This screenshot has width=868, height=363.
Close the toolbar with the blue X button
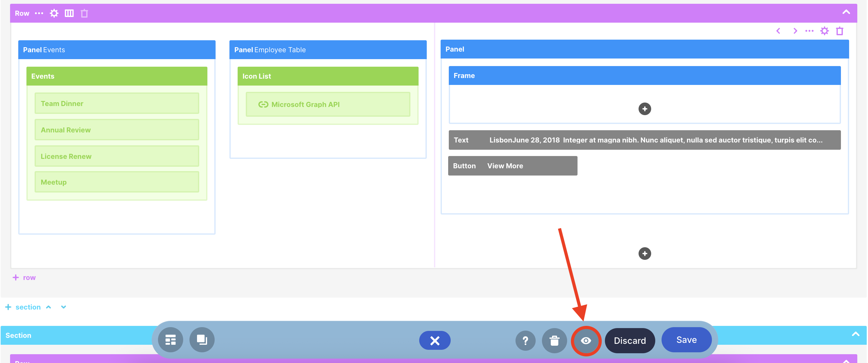[x=435, y=341]
